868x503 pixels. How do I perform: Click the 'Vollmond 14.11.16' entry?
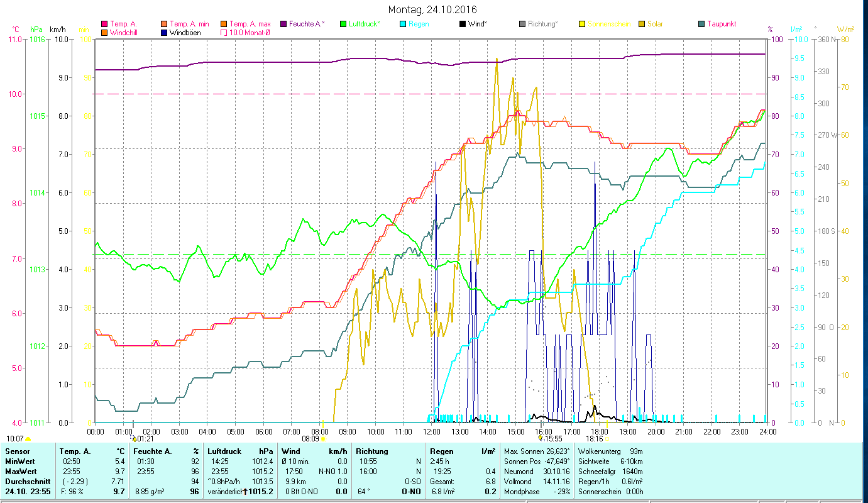(537, 482)
